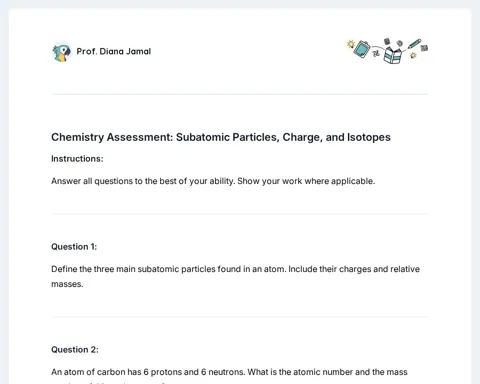Click the Question 2: heading
Viewport: 480px width, 384px height.
(x=75, y=350)
